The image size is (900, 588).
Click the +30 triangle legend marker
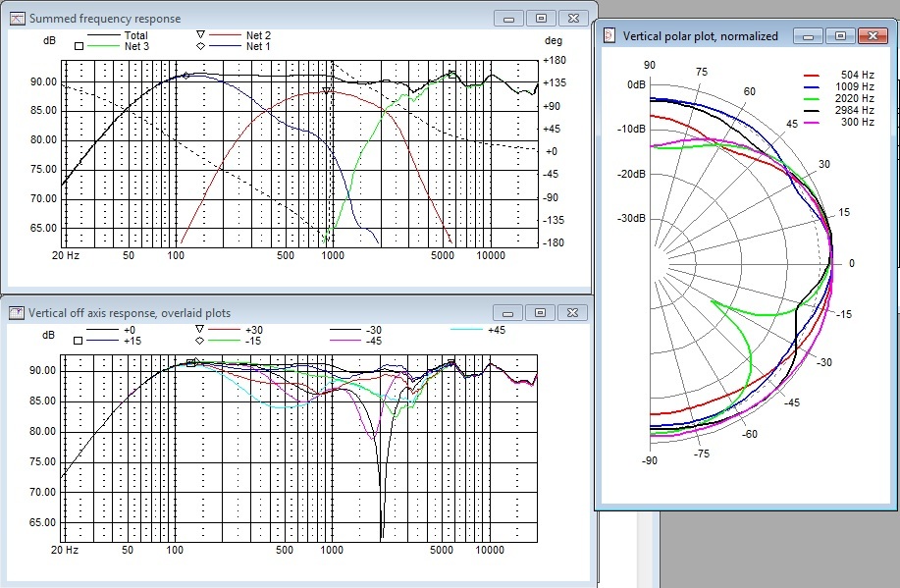tap(200, 330)
